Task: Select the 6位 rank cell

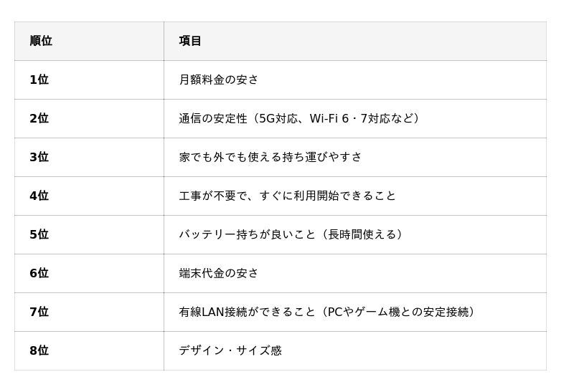Action: click(x=39, y=273)
